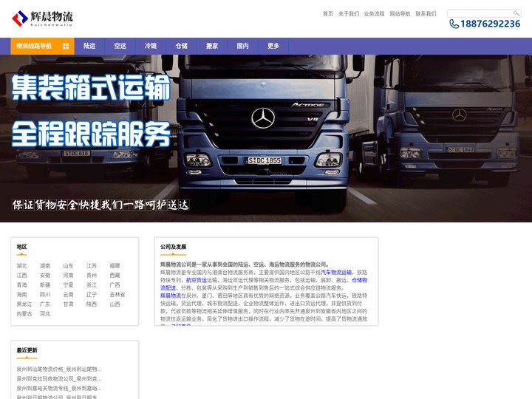Open article 泉州到嘉峪关物流专线
The image size is (532, 399).
(x=59, y=388)
